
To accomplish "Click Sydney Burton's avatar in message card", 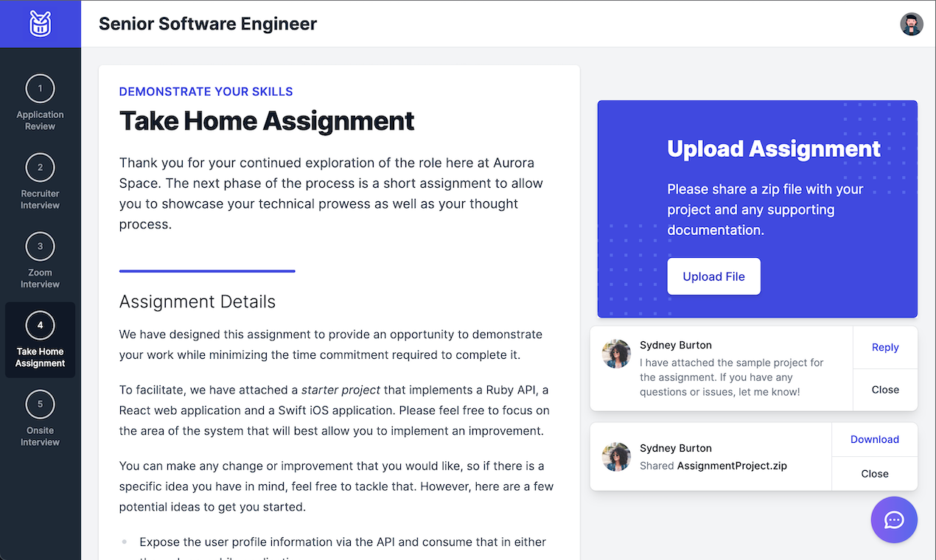I will pos(616,354).
